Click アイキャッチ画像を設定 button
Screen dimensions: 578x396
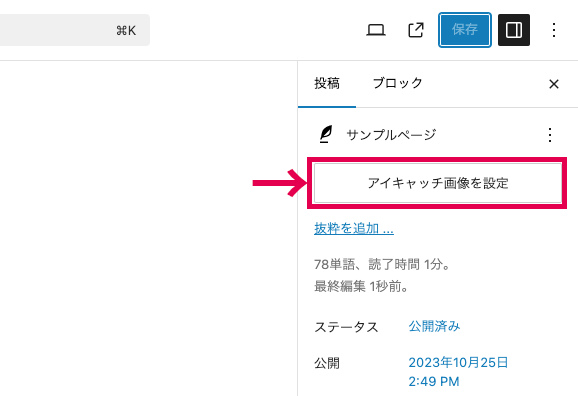438,183
